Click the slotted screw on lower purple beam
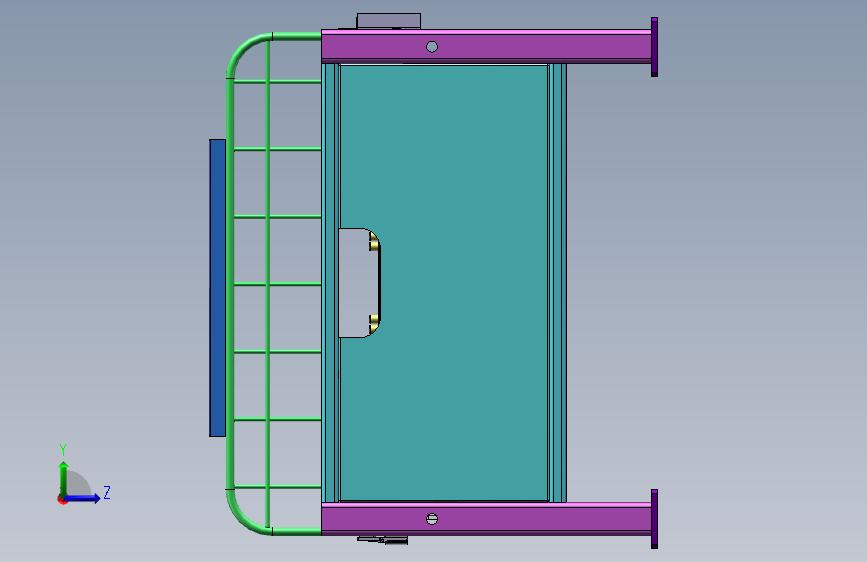Screen dimensions: 867x562 coord(432,519)
